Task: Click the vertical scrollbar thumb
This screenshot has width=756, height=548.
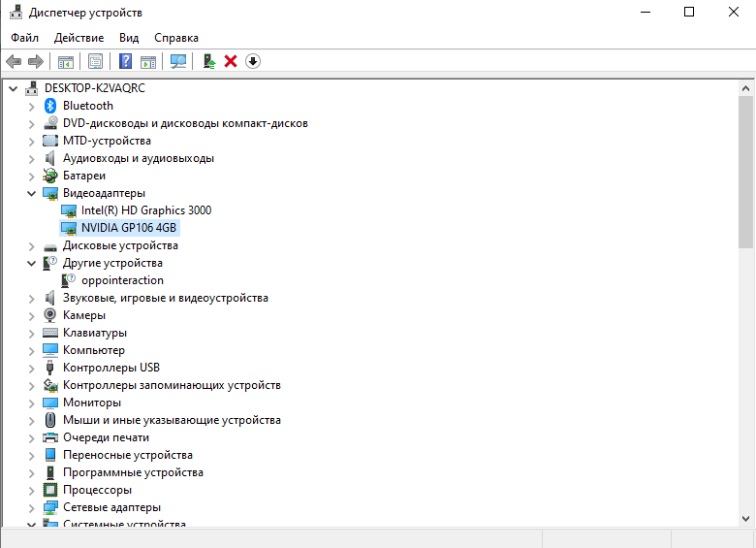Action: pos(745,173)
